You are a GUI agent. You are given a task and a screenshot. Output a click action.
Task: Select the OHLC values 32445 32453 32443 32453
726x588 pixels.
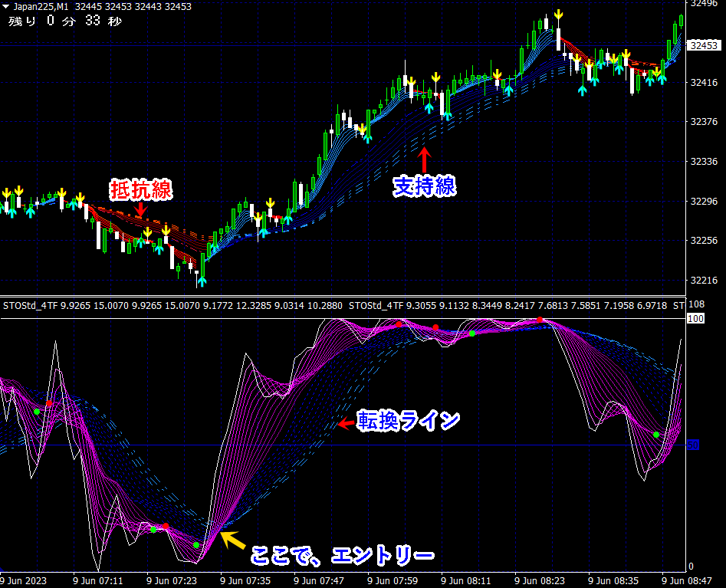click(133, 6)
